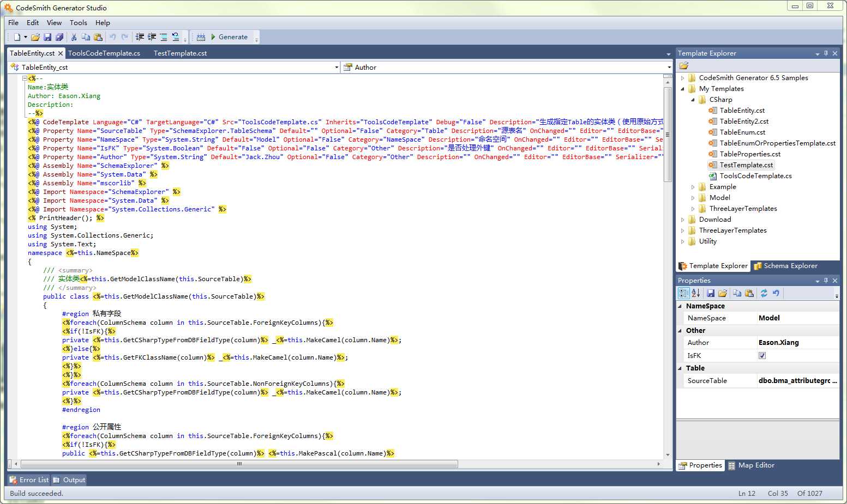Viewport: 847px width, 504px height.
Task: Paste properties in Properties panel
Action: tap(749, 293)
